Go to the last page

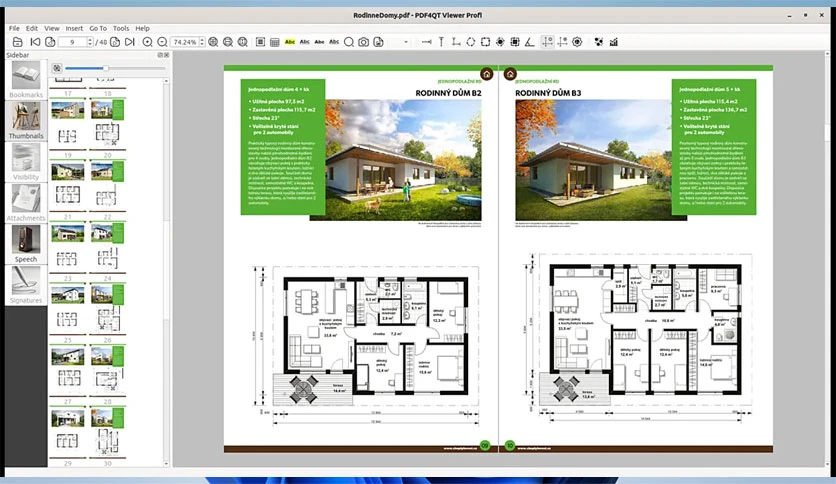(x=130, y=42)
